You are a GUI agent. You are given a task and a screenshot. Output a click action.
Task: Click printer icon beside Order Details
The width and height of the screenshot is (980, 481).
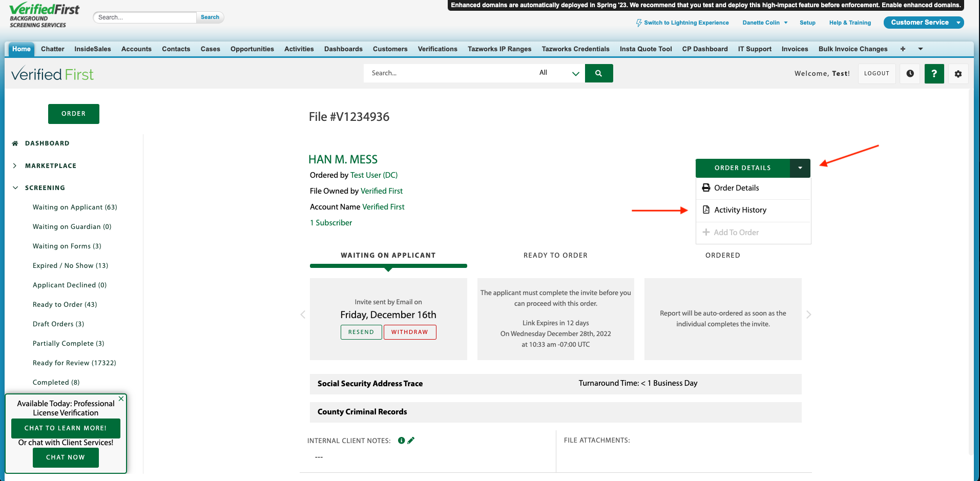coord(706,188)
